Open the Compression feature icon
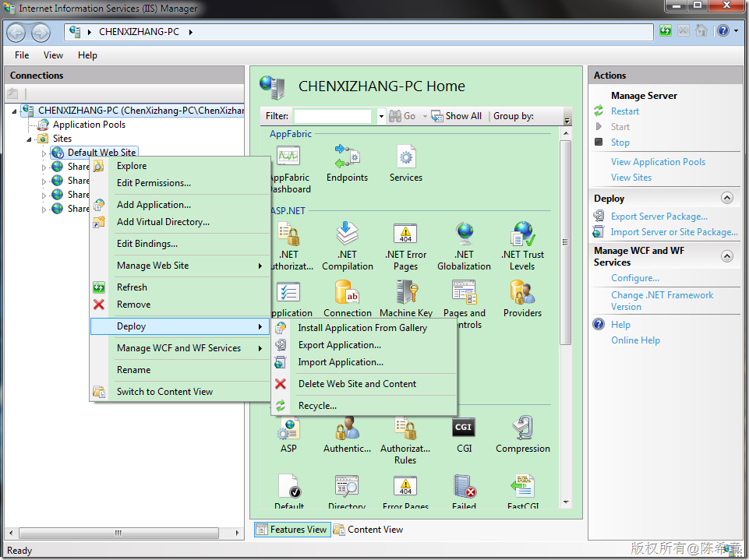The width and height of the screenshot is (749, 560). coord(522,428)
